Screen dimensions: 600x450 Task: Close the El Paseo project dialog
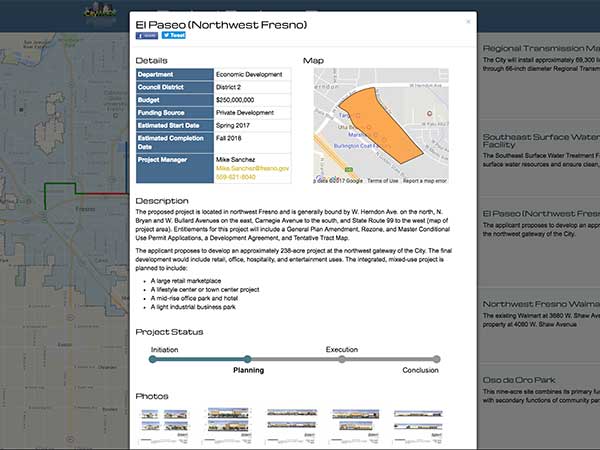(468, 22)
